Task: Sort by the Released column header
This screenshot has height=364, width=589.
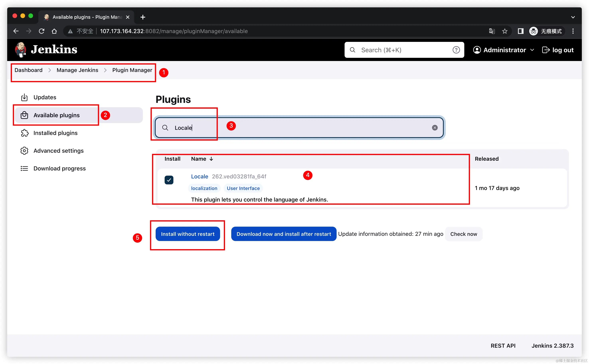Action: [487, 159]
